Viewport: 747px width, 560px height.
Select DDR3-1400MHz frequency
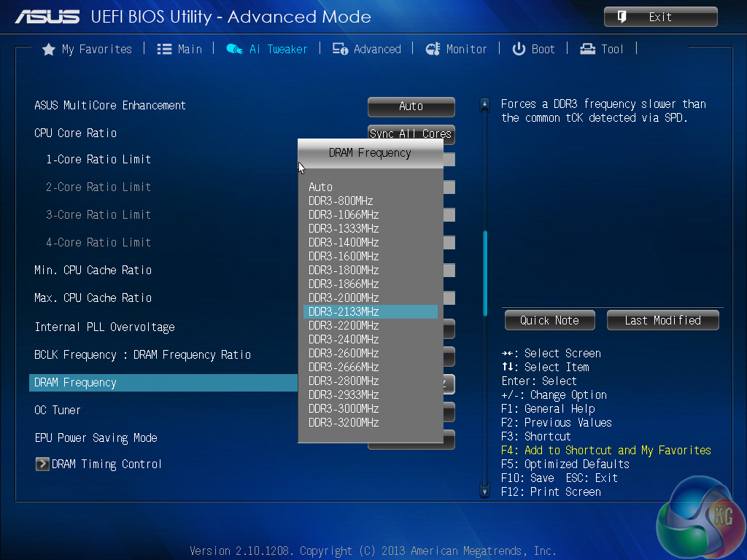click(x=370, y=242)
